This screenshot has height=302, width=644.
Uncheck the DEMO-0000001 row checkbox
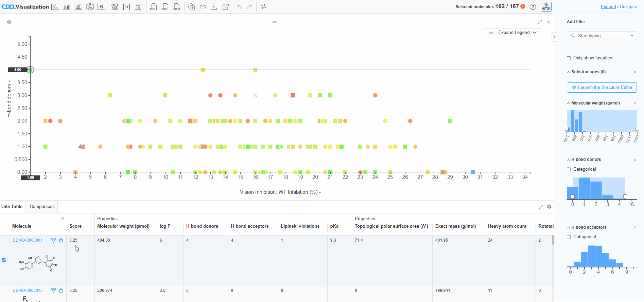click(4, 260)
